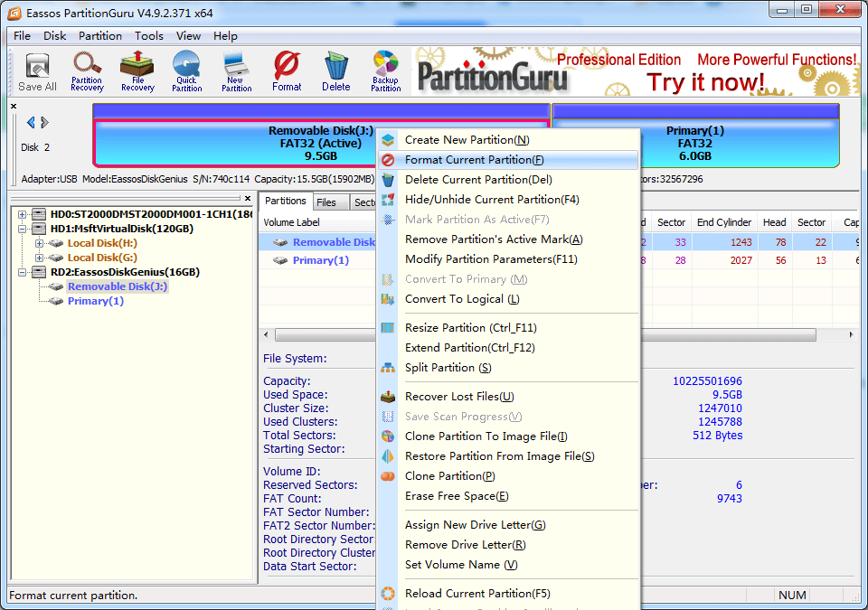The width and height of the screenshot is (868, 610).
Task: Select the Save All toolbar icon
Action: coord(36,70)
